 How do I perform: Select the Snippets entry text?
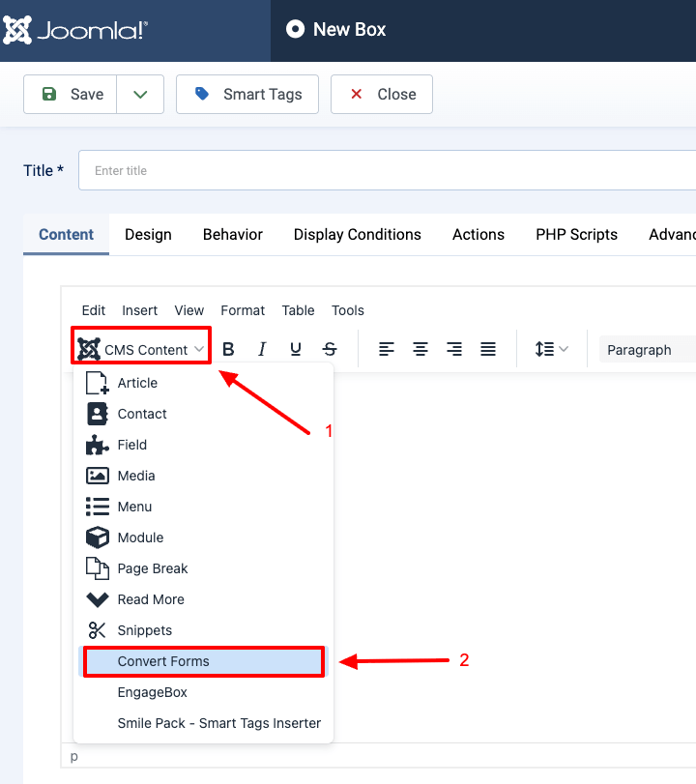[144, 630]
